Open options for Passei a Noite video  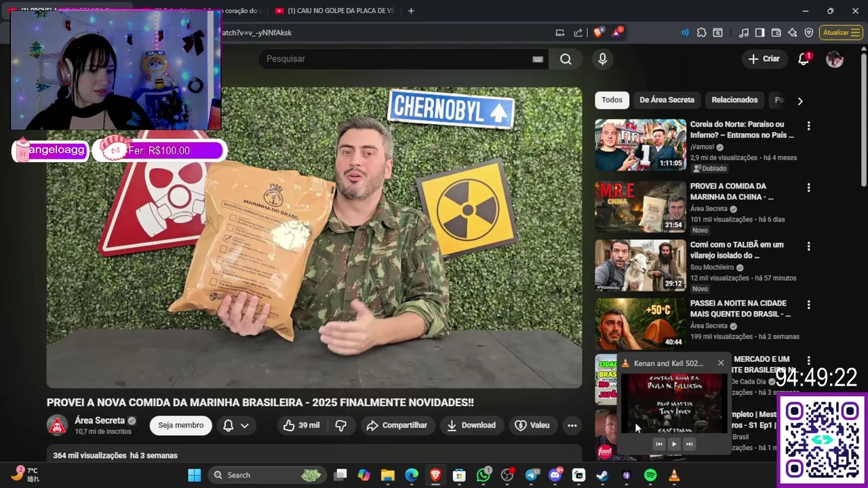click(808, 304)
